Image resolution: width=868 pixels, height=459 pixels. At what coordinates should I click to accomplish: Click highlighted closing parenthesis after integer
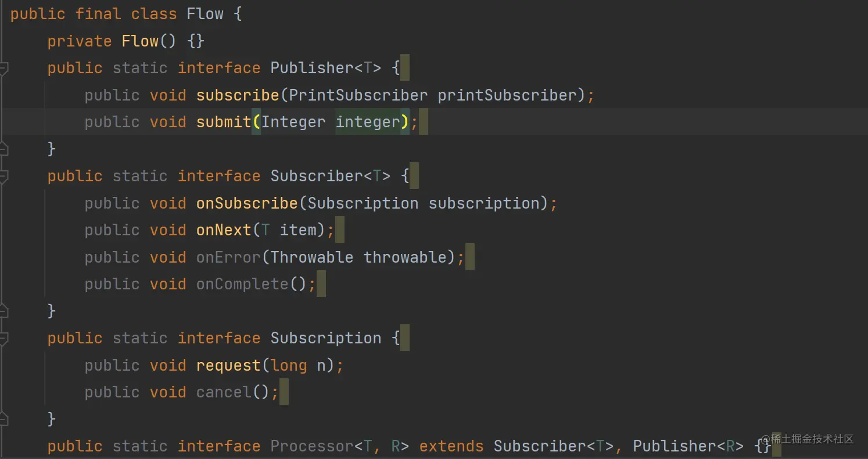405,122
